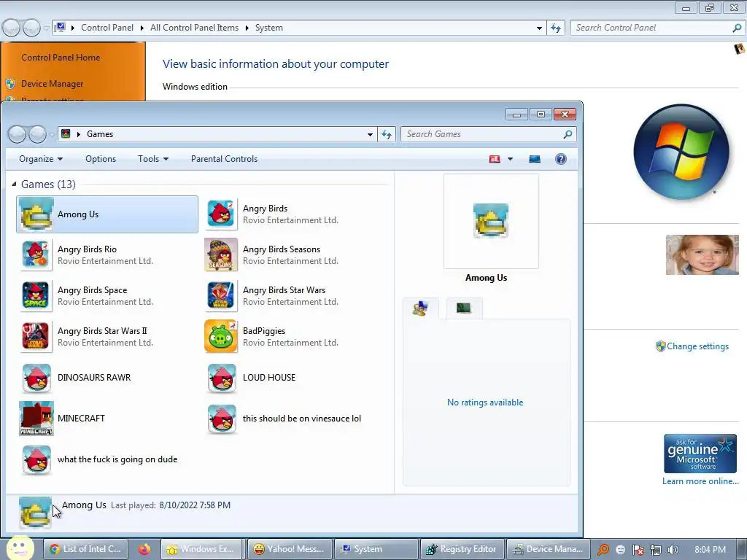Open the Games window help icon
This screenshot has height=560, width=747.
click(561, 159)
